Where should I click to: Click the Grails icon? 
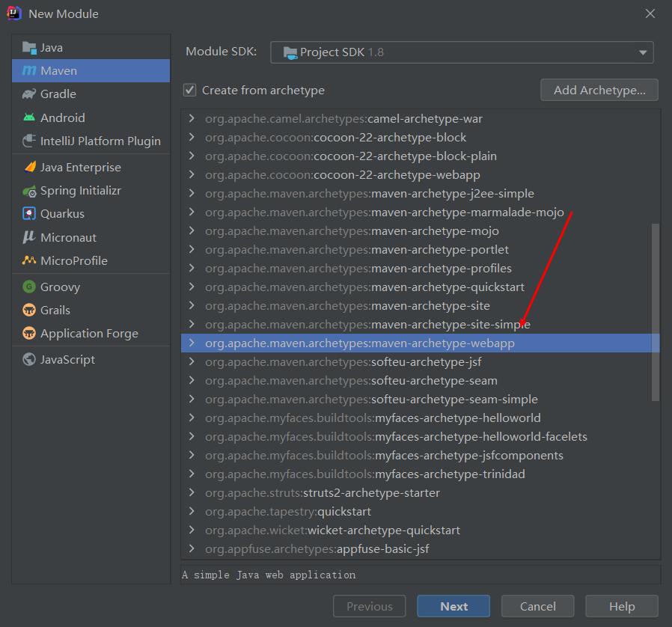tap(29, 310)
